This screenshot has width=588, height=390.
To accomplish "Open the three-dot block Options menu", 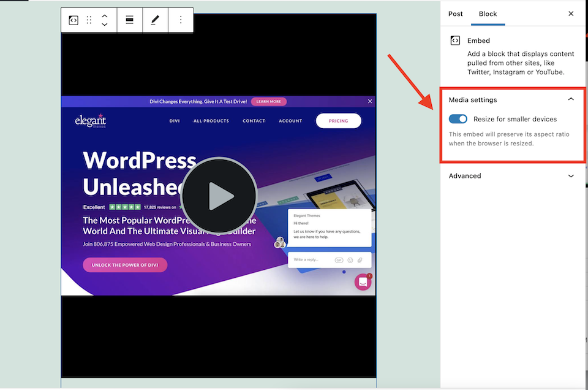I will 180,20.
